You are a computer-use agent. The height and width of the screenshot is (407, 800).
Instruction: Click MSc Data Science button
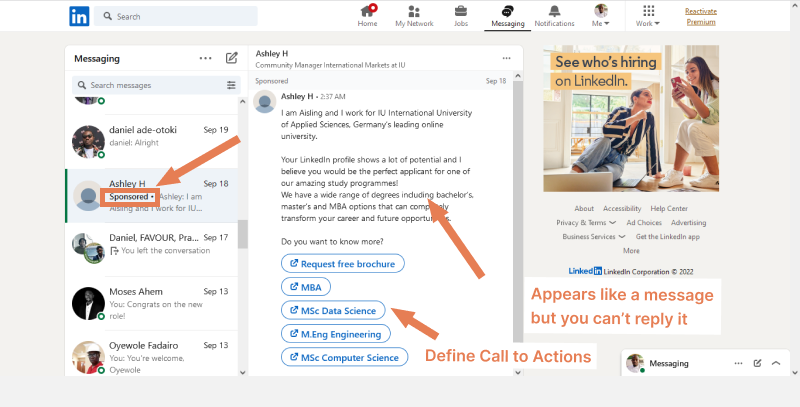point(333,310)
